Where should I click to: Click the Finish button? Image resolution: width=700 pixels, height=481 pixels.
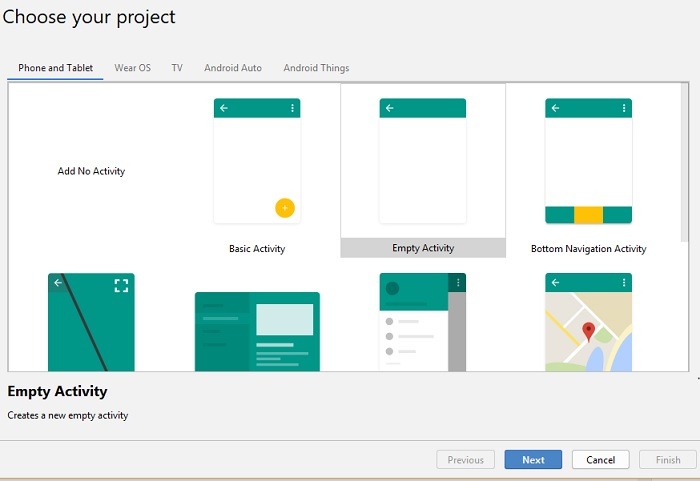(668, 460)
